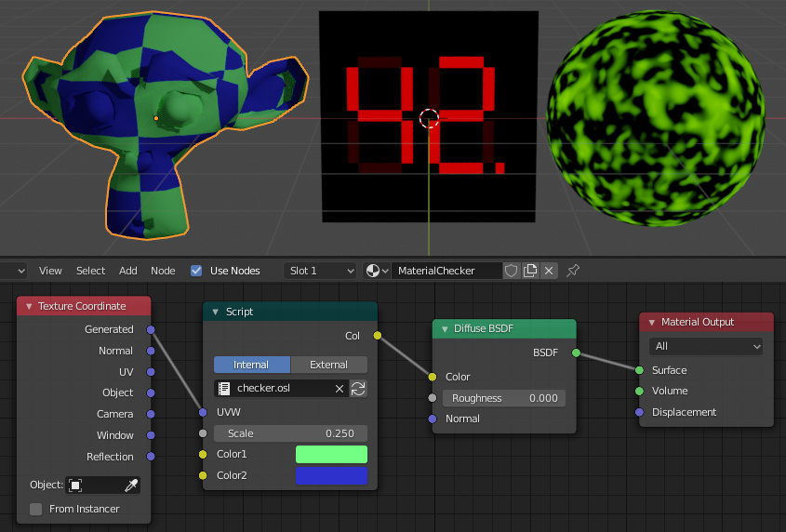Click the Displacement input socket
This screenshot has height=532, width=786.
(639, 412)
